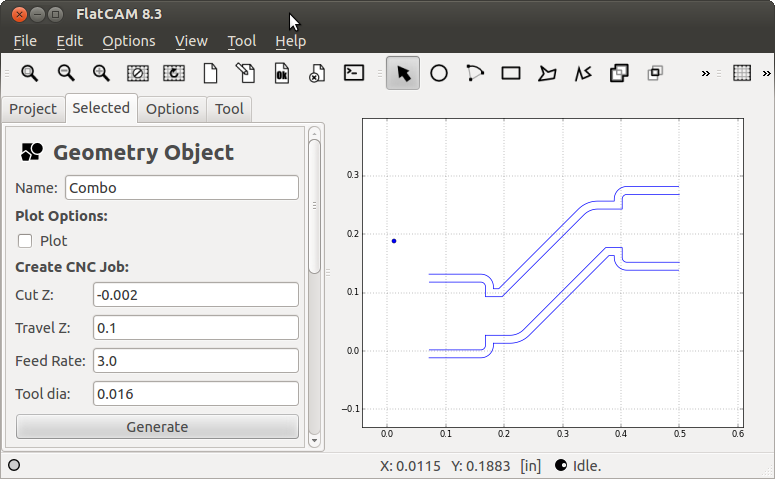Viewport: 775px width, 479px height.
Task: Click the Cut Z input field
Action: (196, 295)
